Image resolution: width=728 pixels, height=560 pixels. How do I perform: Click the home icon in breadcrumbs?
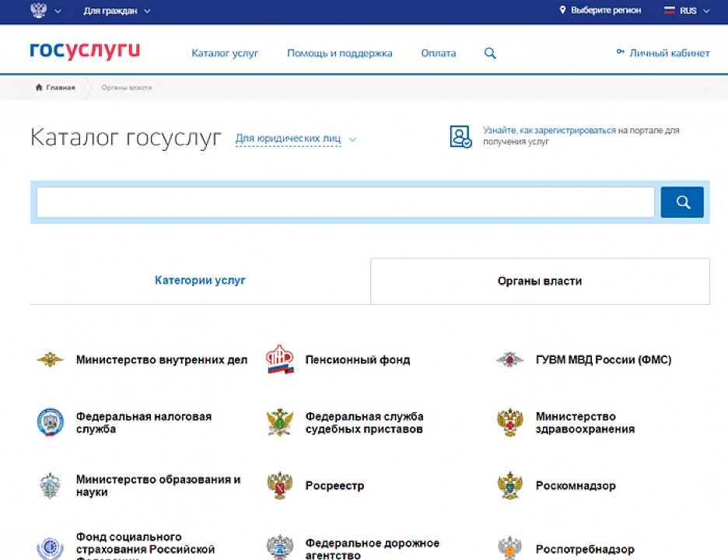click(39, 87)
